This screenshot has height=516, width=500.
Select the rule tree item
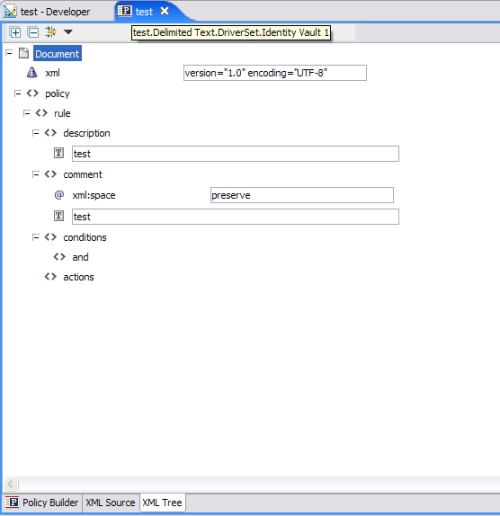click(62, 113)
